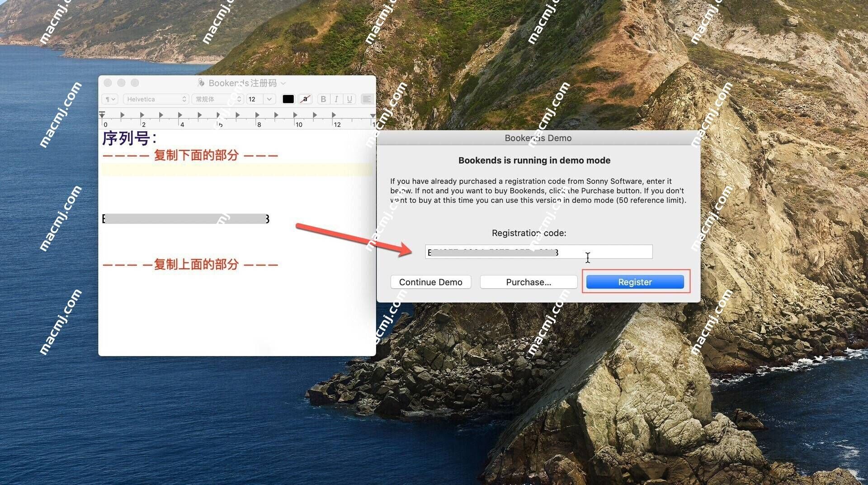The height and width of the screenshot is (485, 868).
Task: Close the TextEdit window
Action: (108, 83)
